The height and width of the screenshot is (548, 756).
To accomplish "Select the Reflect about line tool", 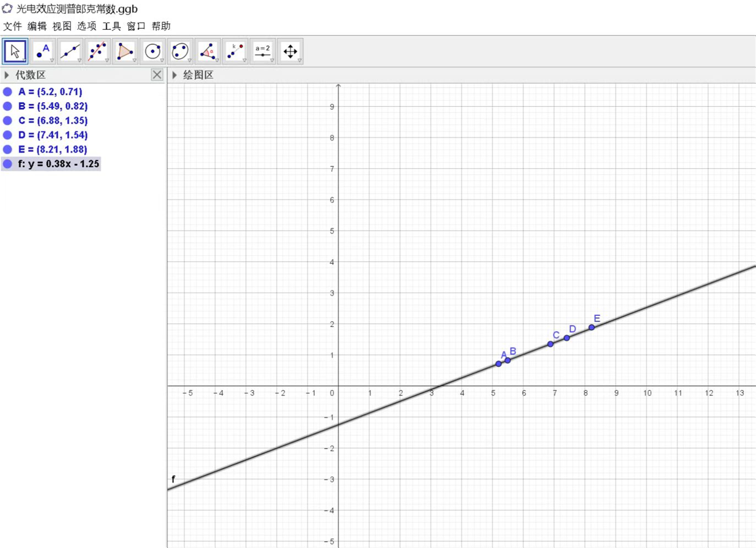I will (235, 51).
